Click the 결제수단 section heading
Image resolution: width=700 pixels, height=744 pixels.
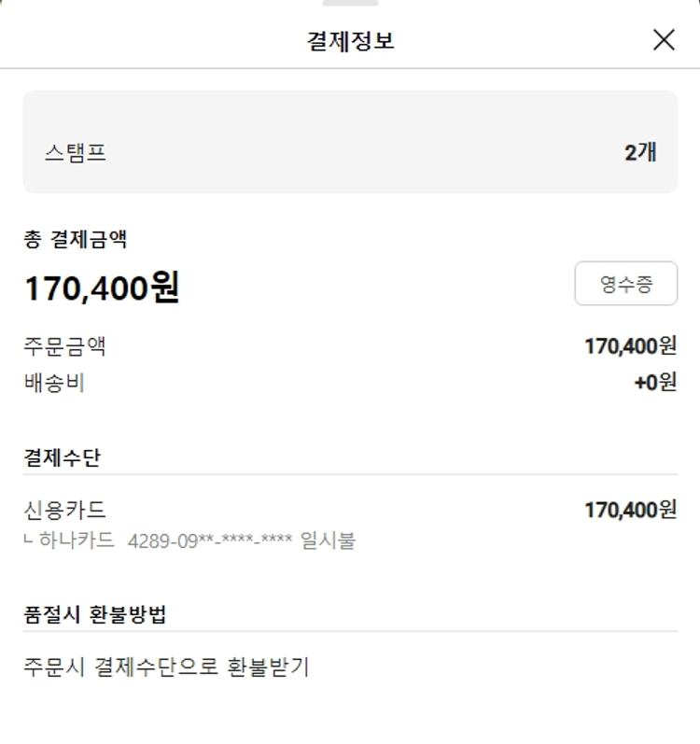pyautogui.click(x=62, y=458)
